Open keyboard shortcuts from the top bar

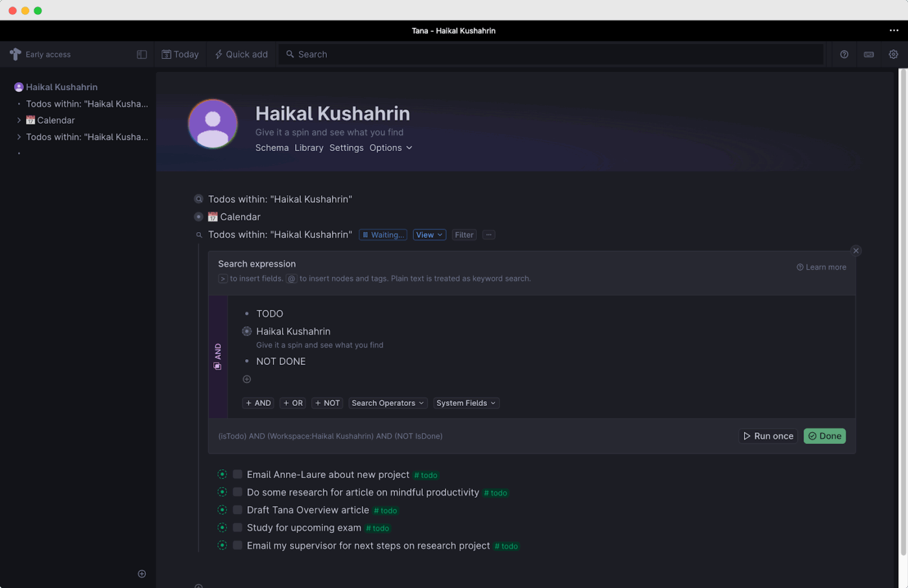click(x=868, y=54)
